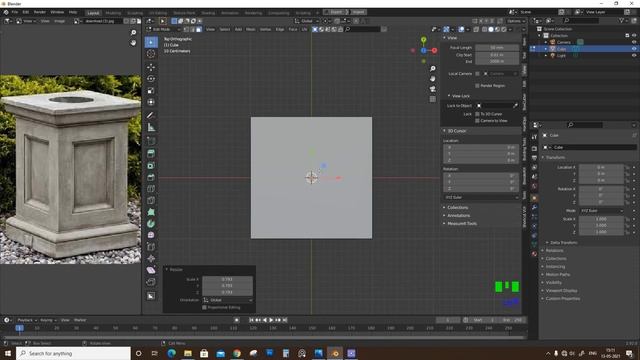The width and height of the screenshot is (640, 360).
Task: Select the Loop Cut tool
Action: [151, 189]
